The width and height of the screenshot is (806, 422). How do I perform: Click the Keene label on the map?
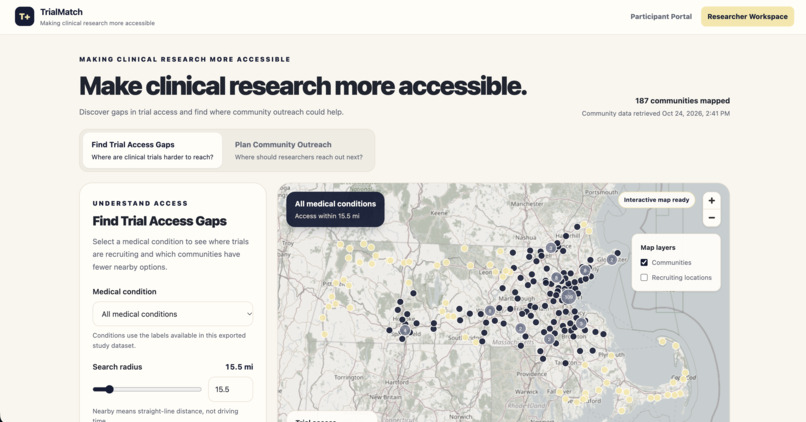[438, 212]
